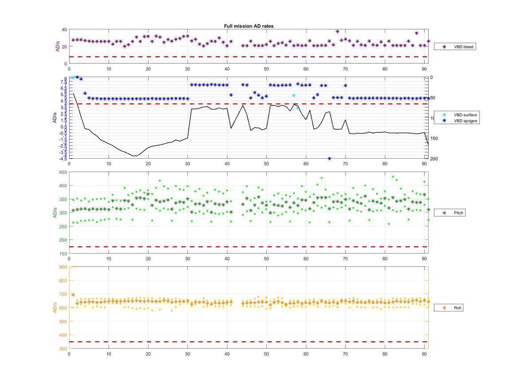Image resolution: width=532 pixels, height=392 pixels.
Task: Click the green asterisk in Pitch legend
Action: pos(443,213)
